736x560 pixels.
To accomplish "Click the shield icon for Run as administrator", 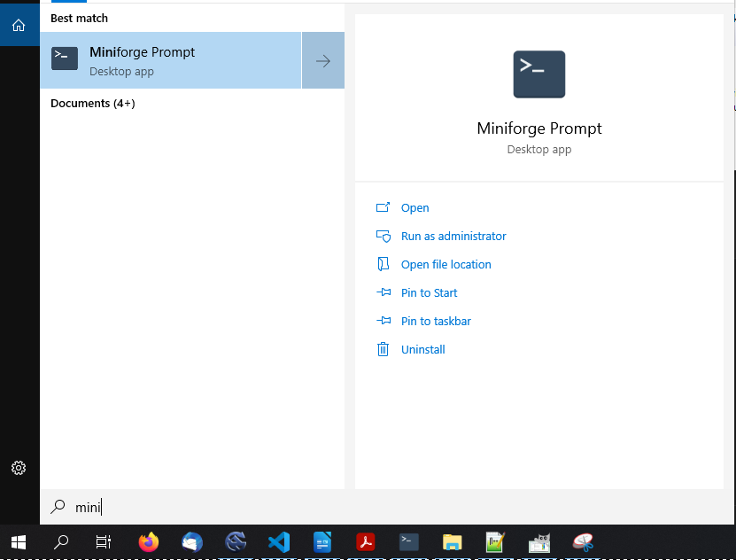I will [x=383, y=236].
